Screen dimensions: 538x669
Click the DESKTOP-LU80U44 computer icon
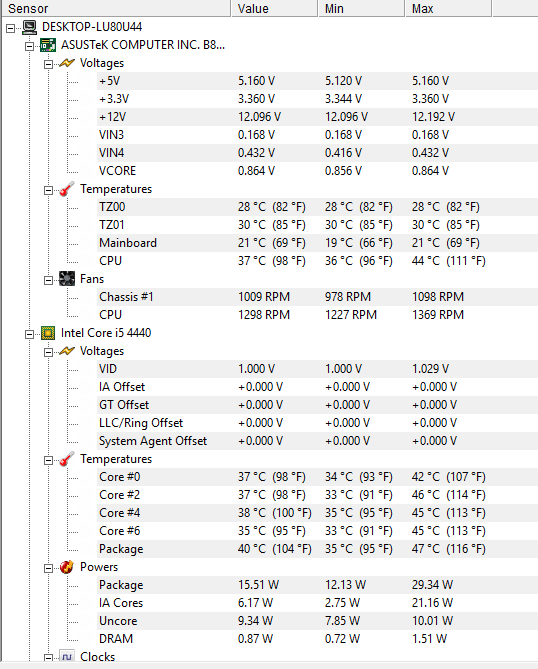point(29,27)
